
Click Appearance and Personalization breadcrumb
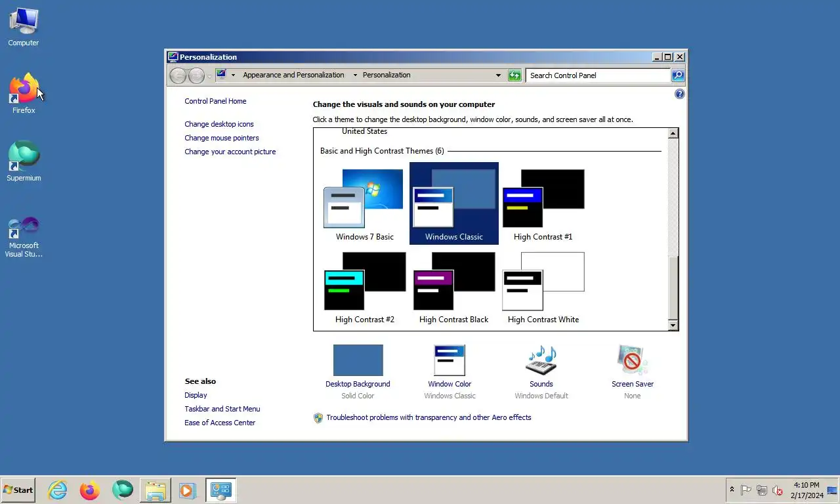click(x=293, y=75)
